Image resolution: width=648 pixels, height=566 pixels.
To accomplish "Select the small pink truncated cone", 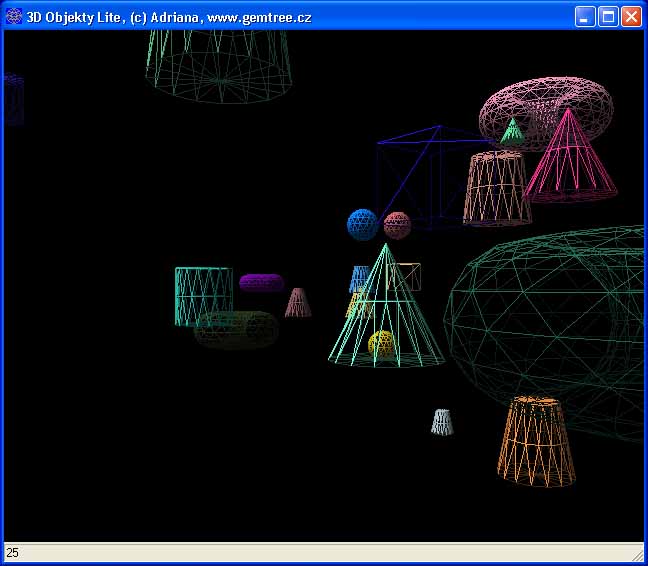I will click(x=297, y=303).
